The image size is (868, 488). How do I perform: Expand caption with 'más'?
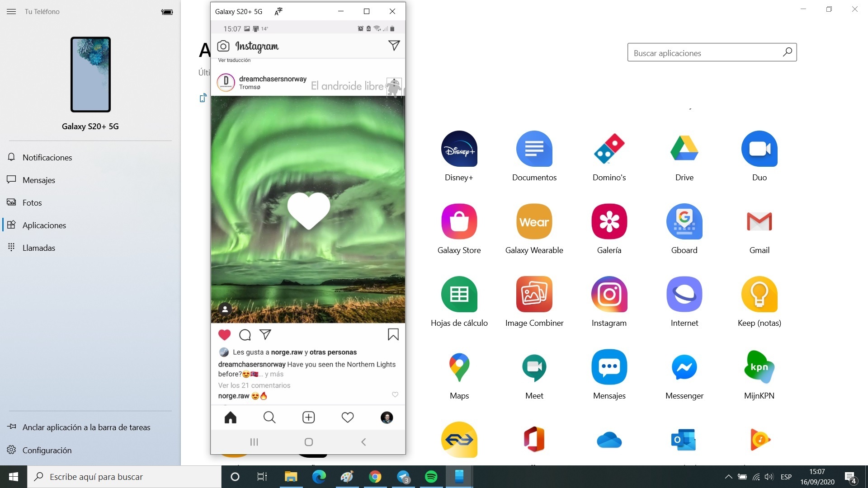click(274, 374)
